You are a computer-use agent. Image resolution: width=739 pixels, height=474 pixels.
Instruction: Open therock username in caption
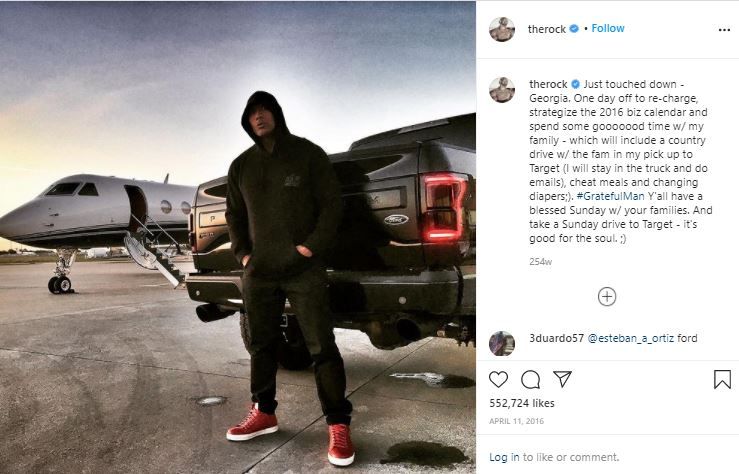click(548, 84)
